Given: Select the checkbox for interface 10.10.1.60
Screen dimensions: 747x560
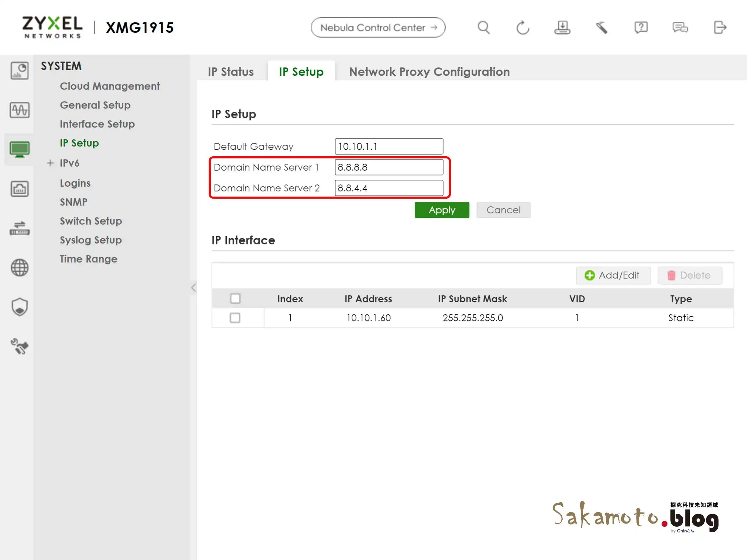Looking at the screenshot, I should pyautogui.click(x=235, y=318).
